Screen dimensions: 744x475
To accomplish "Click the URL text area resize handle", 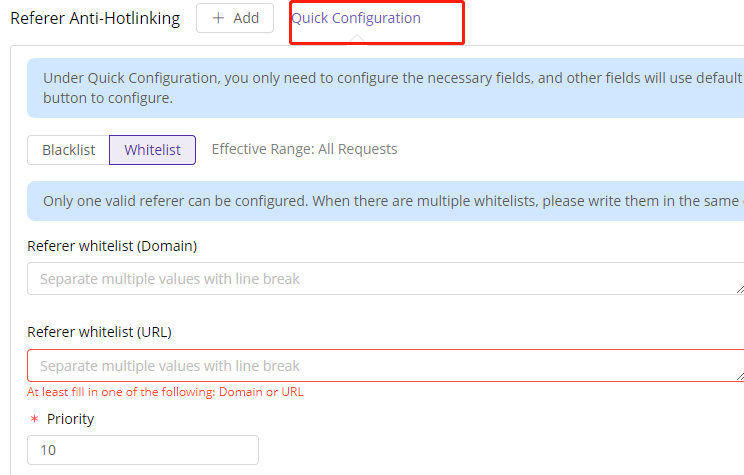I will (740, 376).
